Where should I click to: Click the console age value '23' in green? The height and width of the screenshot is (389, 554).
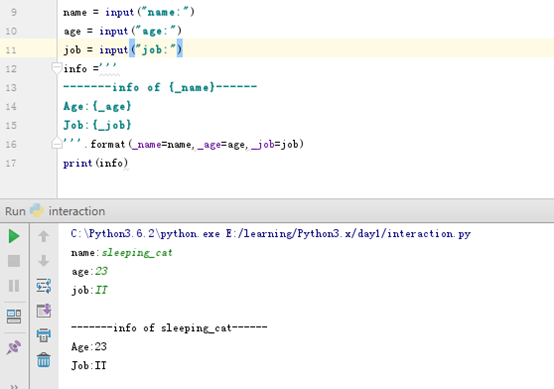101,271
